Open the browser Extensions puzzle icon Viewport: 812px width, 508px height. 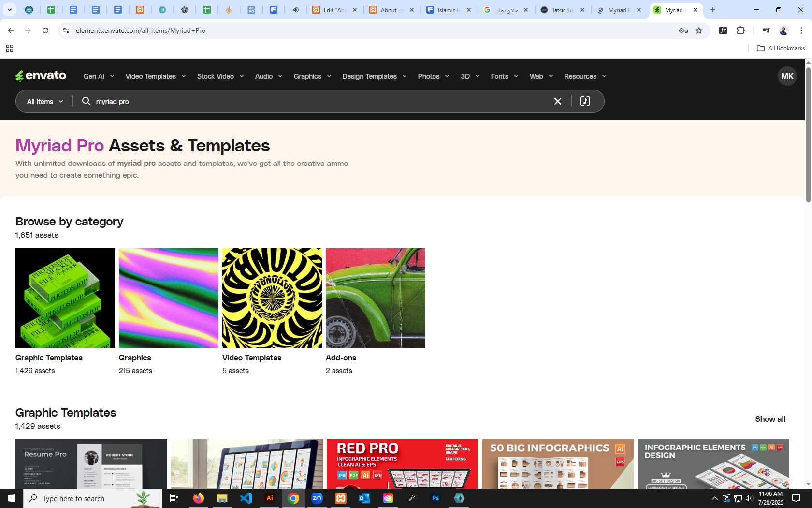(x=740, y=30)
